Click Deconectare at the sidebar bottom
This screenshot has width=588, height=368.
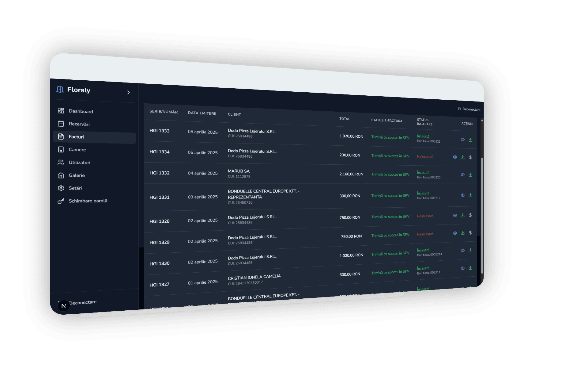[83, 302]
